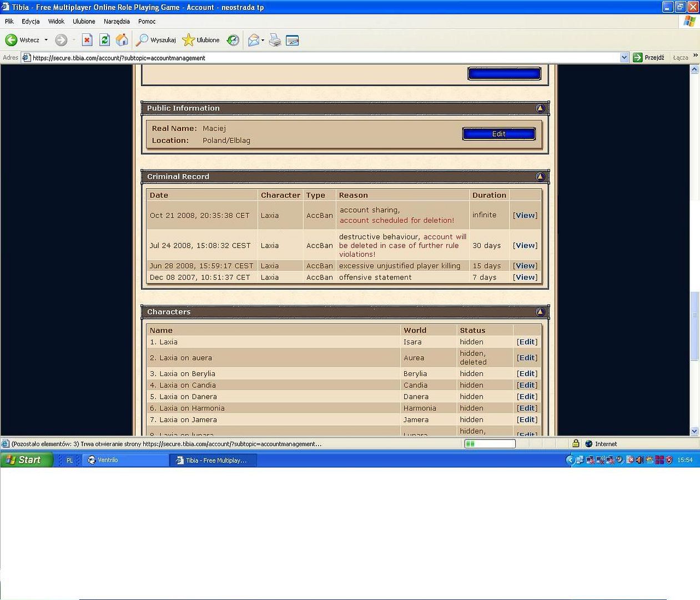700x600 pixels.
Task: Click the Forward arrow icon
Action: (x=61, y=40)
